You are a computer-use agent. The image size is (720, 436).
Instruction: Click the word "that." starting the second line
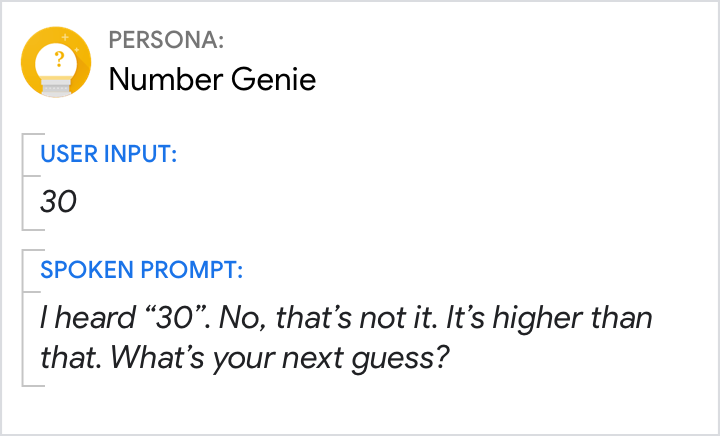(69, 356)
